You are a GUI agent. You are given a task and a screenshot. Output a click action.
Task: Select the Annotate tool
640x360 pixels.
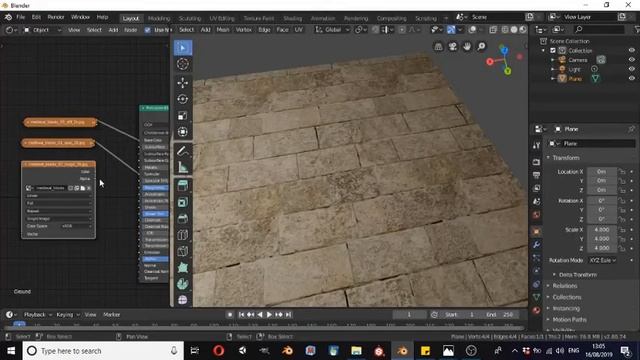pos(183,151)
